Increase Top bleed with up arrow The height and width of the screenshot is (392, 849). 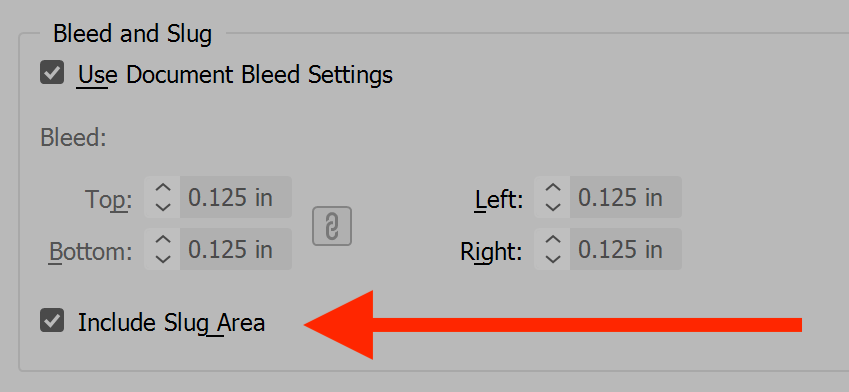162,188
